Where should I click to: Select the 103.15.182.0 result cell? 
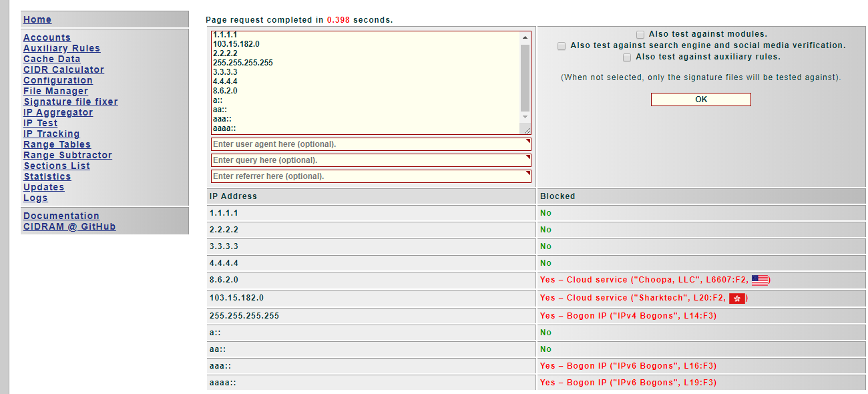tap(371, 299)
